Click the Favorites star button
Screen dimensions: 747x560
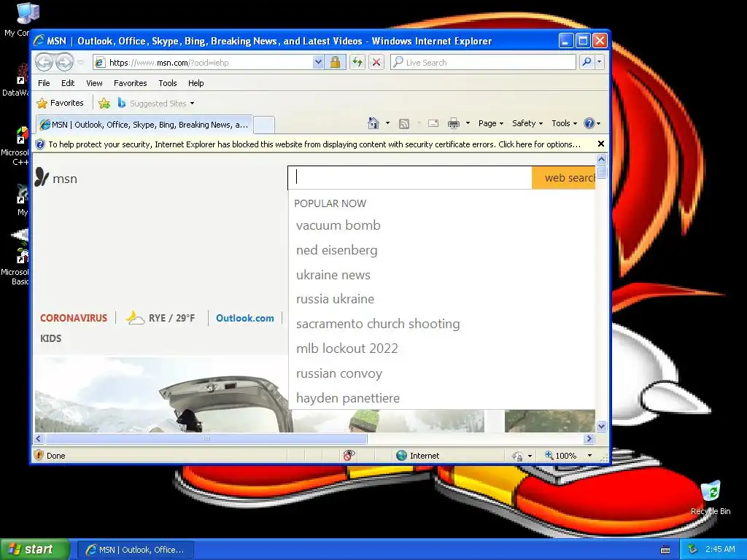coord(60,103)
